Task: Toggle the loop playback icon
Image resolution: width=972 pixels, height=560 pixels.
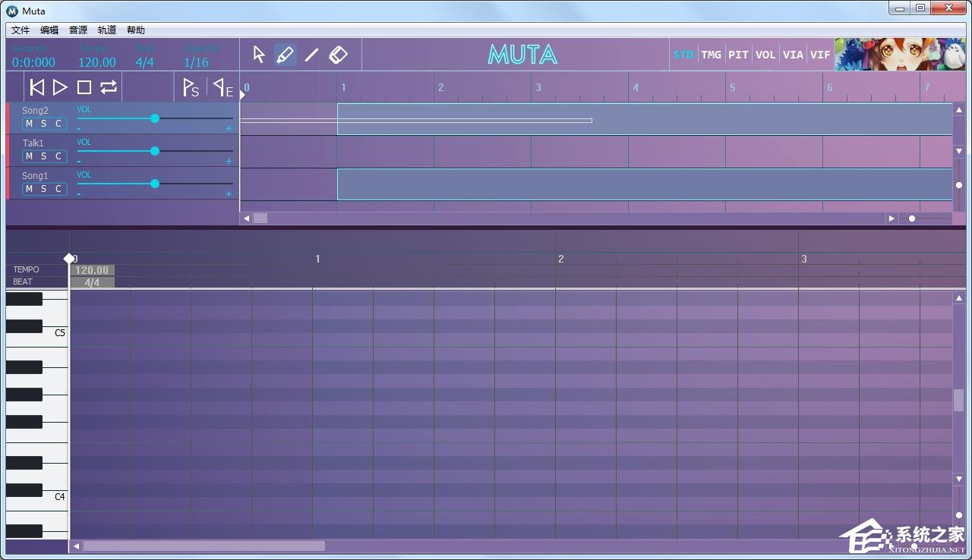Action: coord(109,87)
